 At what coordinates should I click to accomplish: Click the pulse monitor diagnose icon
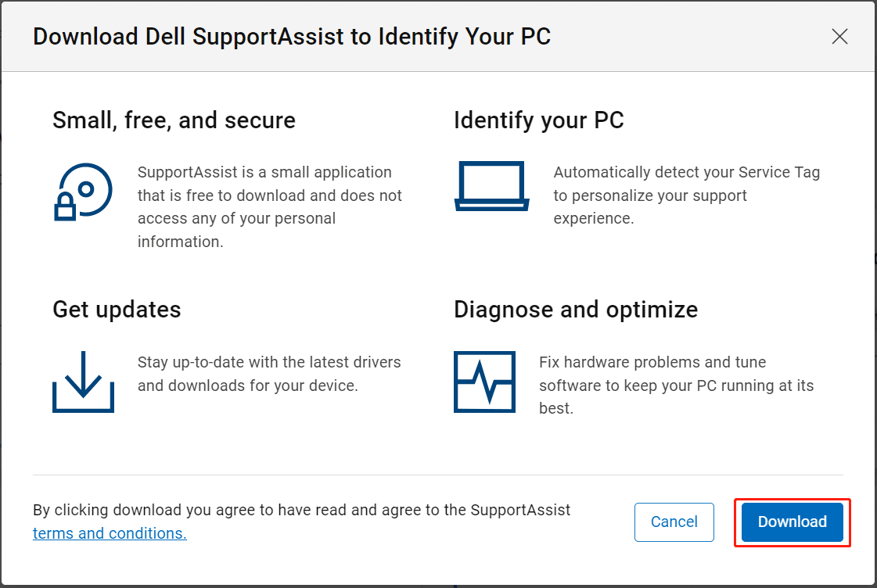[x=484, y=382]
